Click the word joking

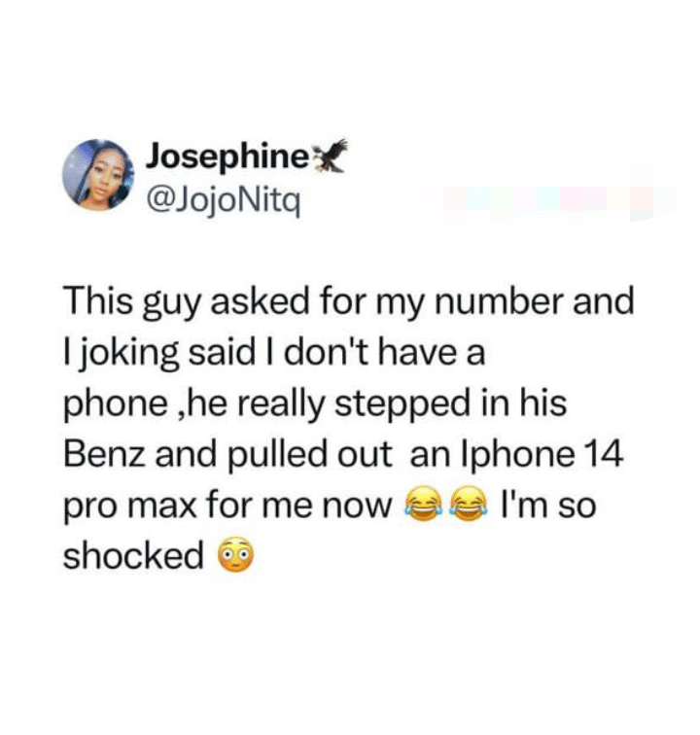point(126,354)
